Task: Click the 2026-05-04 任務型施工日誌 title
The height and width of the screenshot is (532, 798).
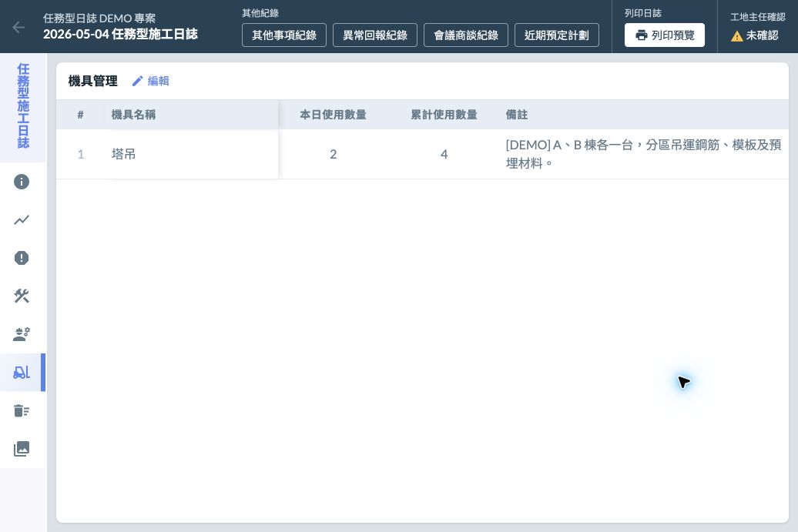Action: pyautogui.click(x=121, y=34)
